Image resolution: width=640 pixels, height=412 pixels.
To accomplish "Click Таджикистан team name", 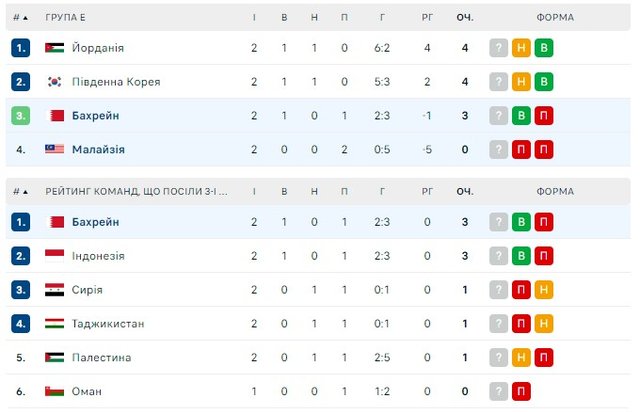I will 108,324.
